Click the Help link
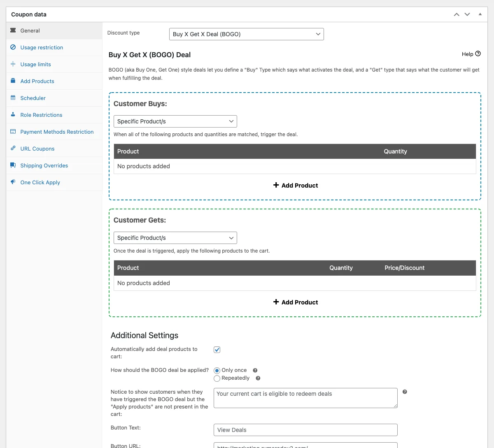Screen dimensions: 494x448 (471, 54)
